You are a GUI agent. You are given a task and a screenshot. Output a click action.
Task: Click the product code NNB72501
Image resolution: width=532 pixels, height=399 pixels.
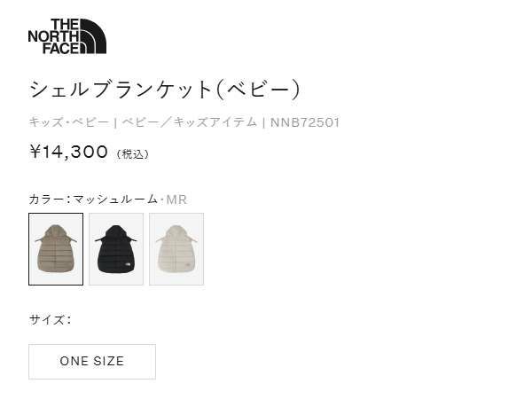[305, 122]
